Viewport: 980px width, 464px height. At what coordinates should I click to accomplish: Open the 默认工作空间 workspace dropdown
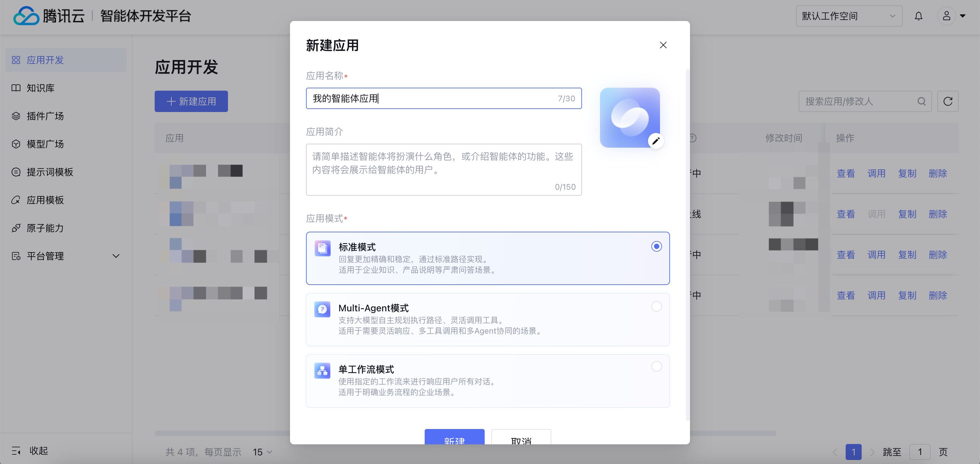[x=848, y=16]
